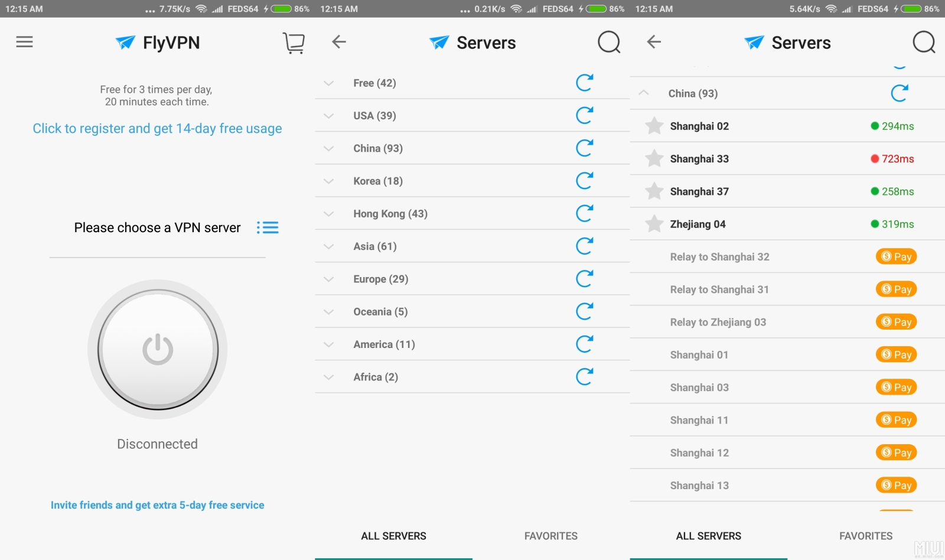Screen dimensions: 945x560
Task: Open search on the right Servers screen
Action: pos(924,42)
